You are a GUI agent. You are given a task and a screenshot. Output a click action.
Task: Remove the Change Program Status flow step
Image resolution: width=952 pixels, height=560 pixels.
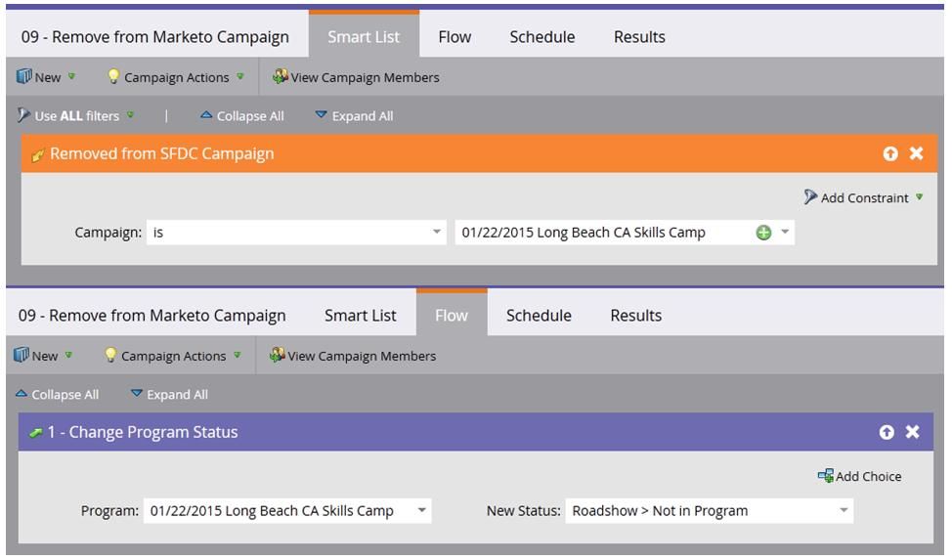[x=913, y=432]
